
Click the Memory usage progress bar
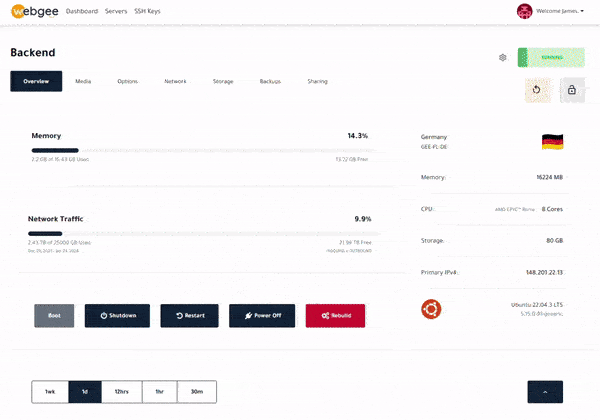pyautogui.click(x=204, y=150)
